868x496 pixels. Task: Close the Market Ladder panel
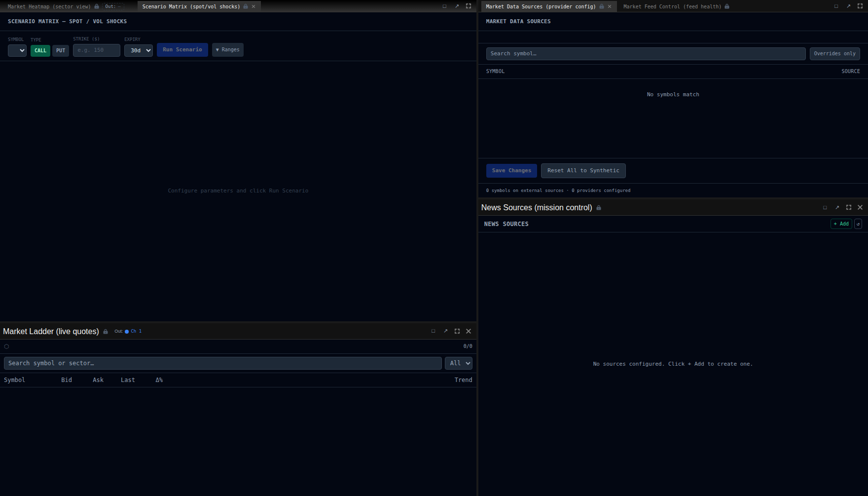pos(469,331)
